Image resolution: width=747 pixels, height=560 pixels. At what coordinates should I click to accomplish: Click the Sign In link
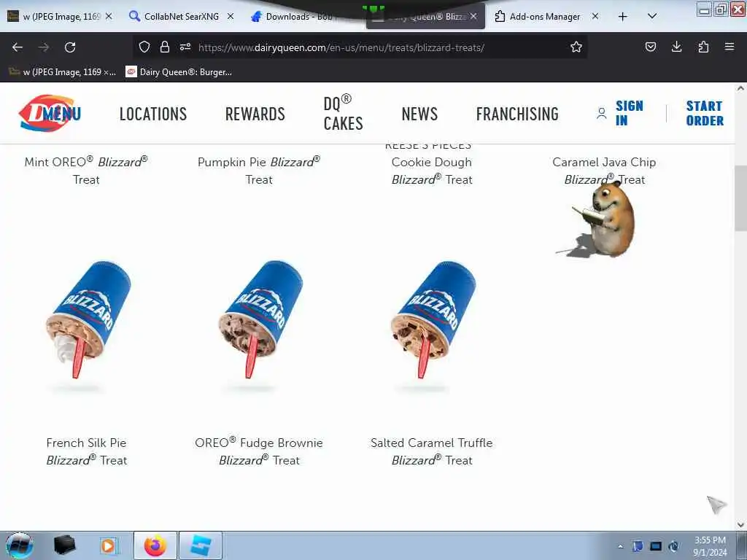[629, 113]
